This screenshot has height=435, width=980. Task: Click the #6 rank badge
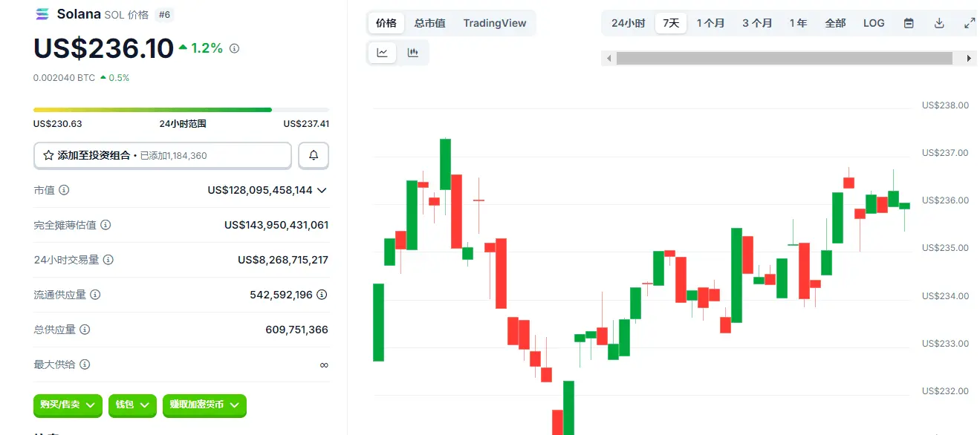[165, 15]
